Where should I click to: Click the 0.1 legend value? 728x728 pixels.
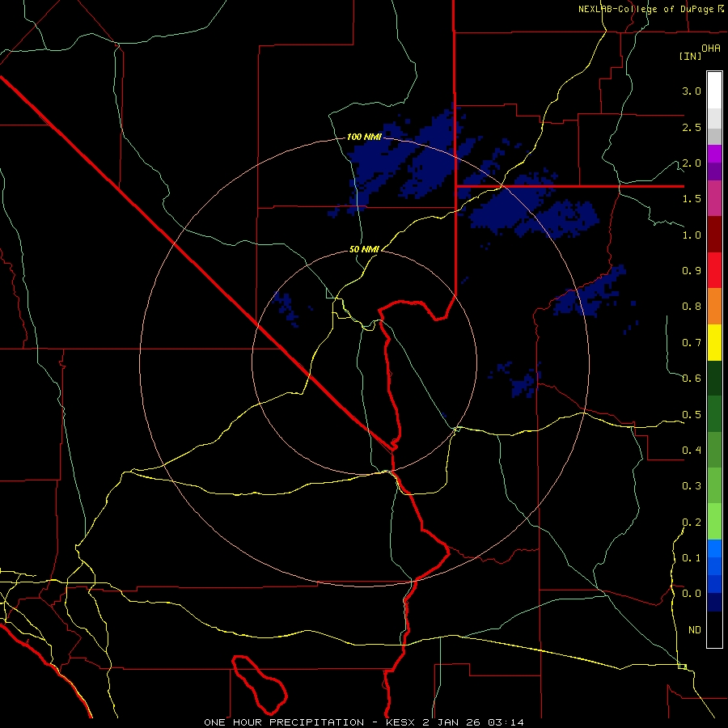point(692,557)
